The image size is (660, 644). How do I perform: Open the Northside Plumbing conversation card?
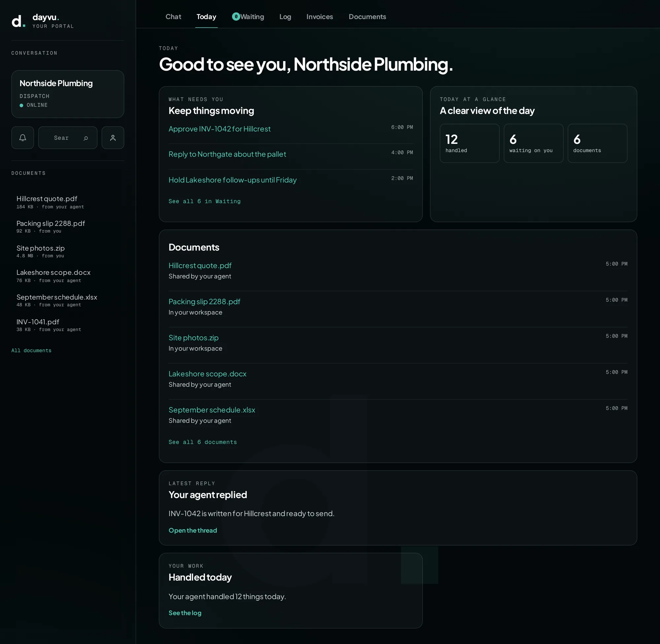click(68, 94)
